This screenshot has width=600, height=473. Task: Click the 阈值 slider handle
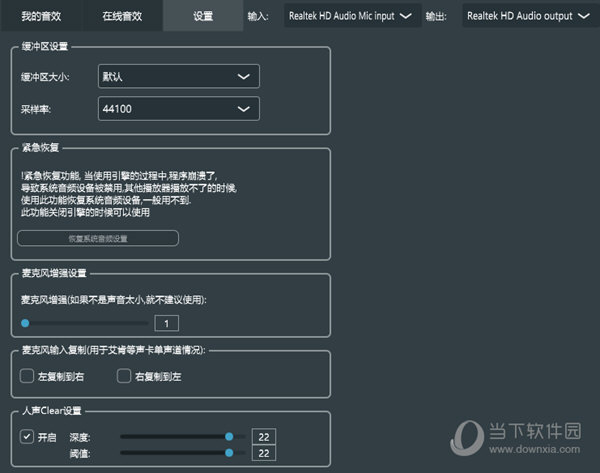coord(229,453)
